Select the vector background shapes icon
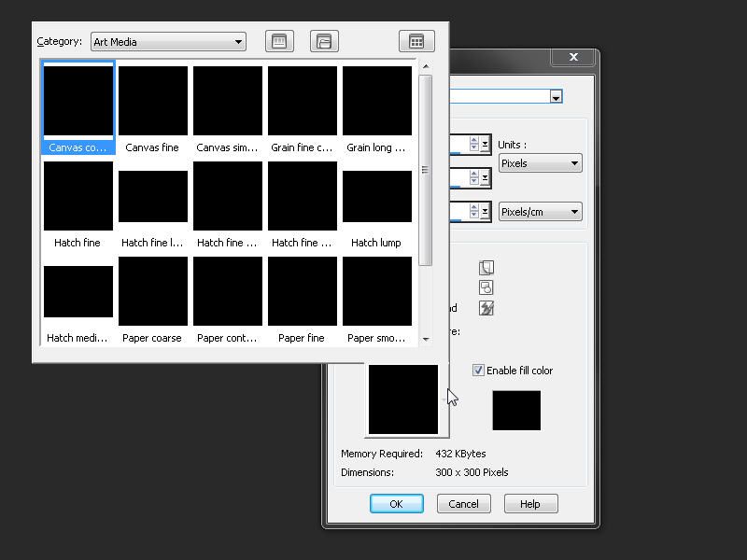Image resolution: width=747 pixels, height=560 pixels. coord(486,287)
